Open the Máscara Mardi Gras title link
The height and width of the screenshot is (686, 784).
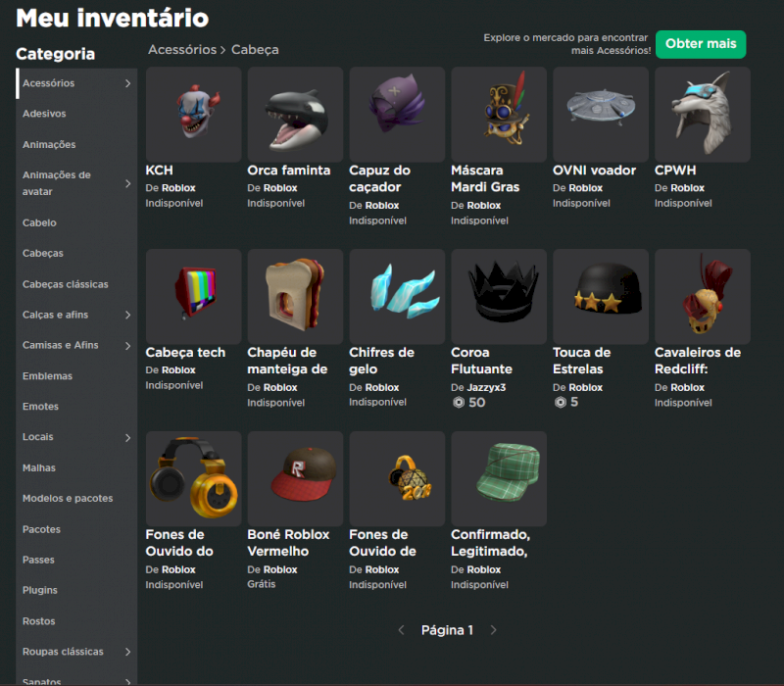(485, 179)
